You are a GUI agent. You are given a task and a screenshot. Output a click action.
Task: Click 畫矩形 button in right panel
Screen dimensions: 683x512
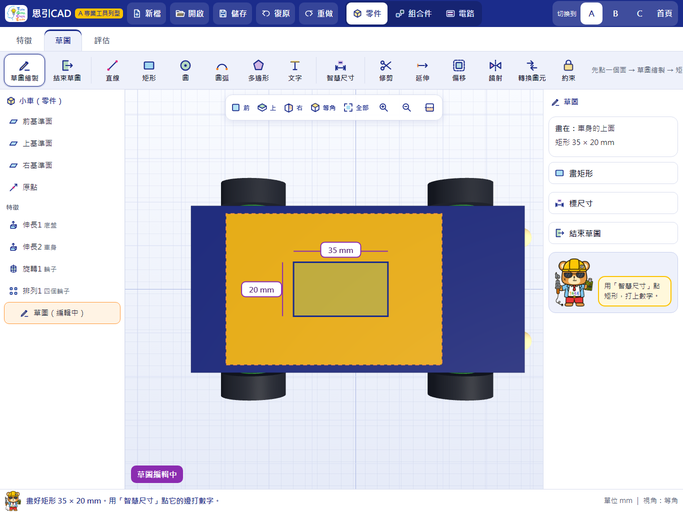(x=613, y=173)
